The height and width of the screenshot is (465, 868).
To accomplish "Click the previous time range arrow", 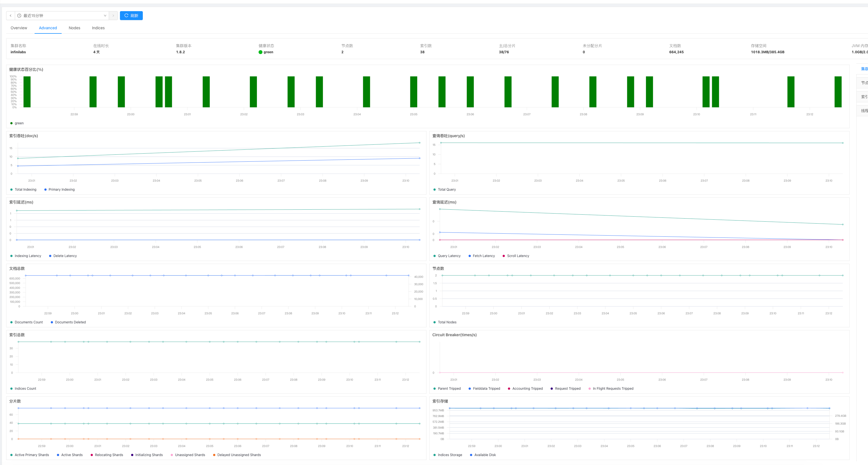I will pos(10,16).
